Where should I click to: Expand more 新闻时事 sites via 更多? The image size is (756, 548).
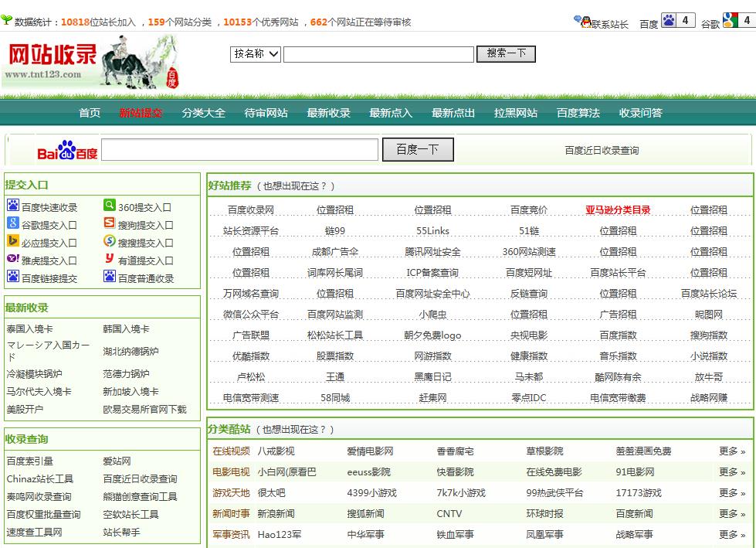tap(732, 514)
